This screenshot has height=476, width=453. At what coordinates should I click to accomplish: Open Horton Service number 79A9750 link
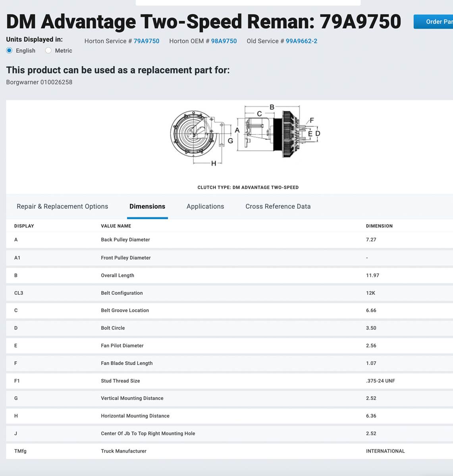(147, 41)
